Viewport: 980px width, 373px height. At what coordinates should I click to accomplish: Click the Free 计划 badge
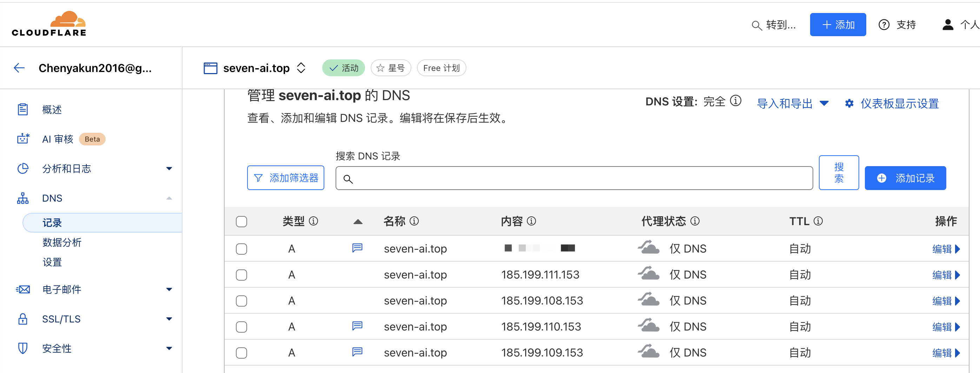pos(441,68)
